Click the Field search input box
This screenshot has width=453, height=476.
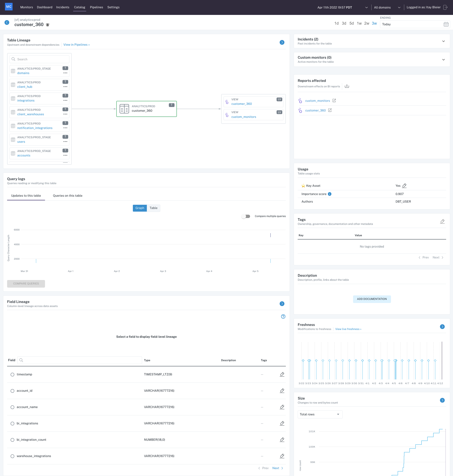80,360
